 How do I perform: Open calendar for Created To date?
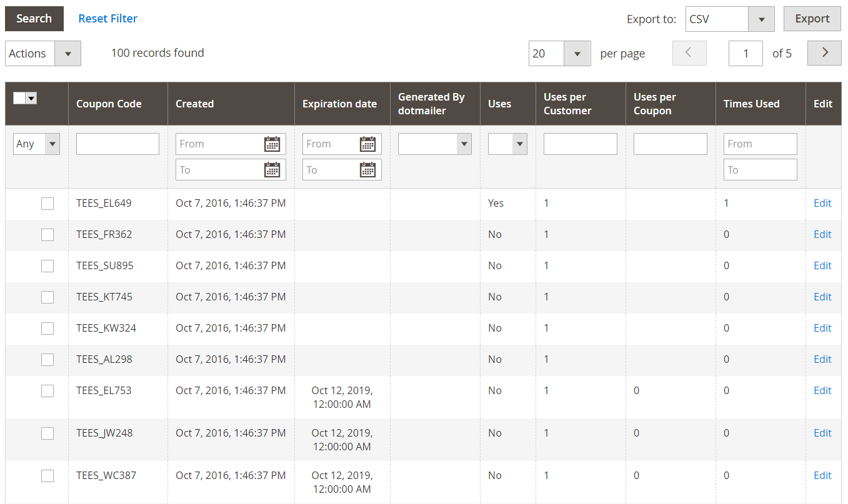272,170
